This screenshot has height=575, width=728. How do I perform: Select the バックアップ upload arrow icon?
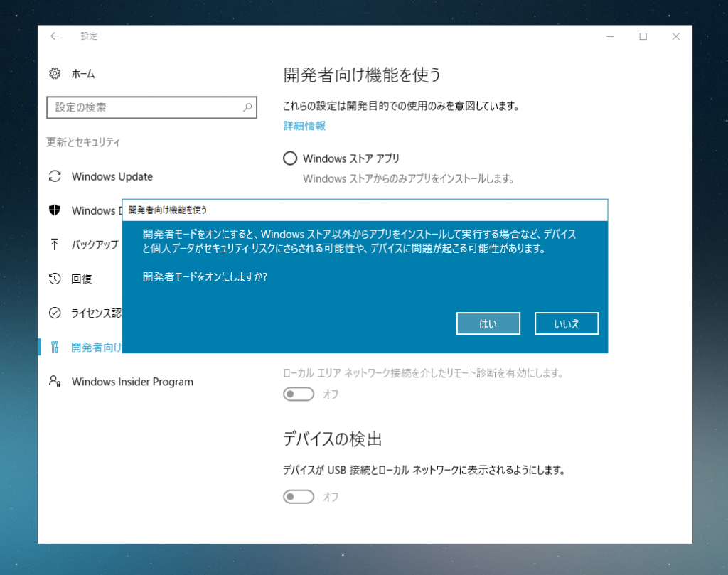coord(55,244)
